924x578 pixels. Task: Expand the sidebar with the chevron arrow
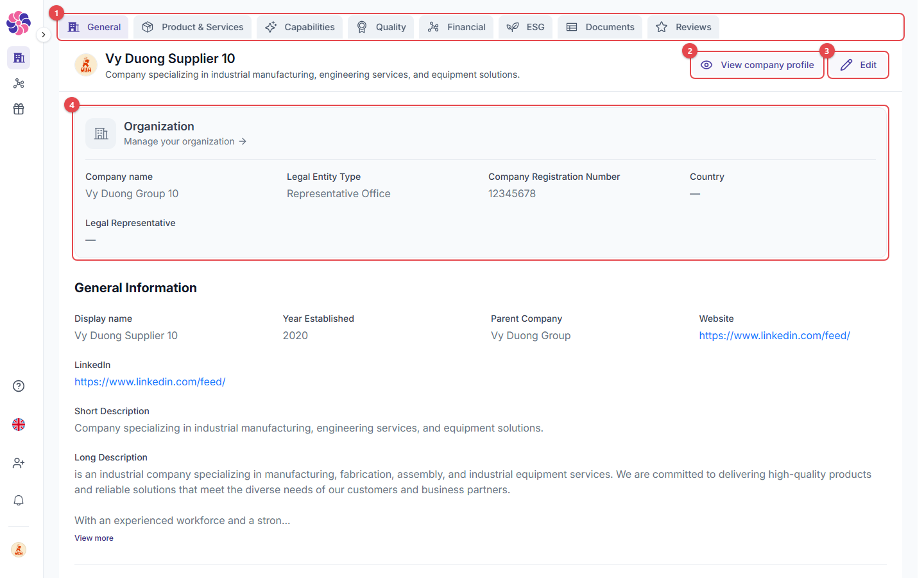tap(43, 35)
